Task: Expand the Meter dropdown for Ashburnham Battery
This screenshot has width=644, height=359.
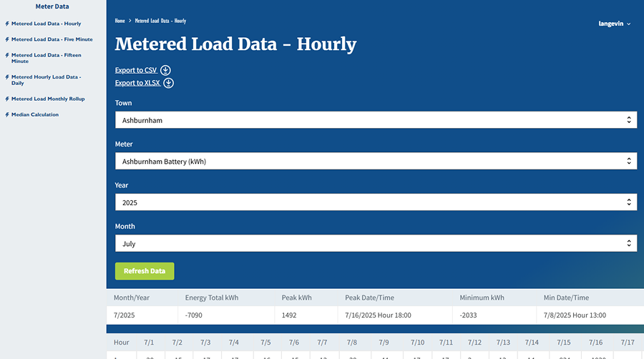Action: click(376, 162)
